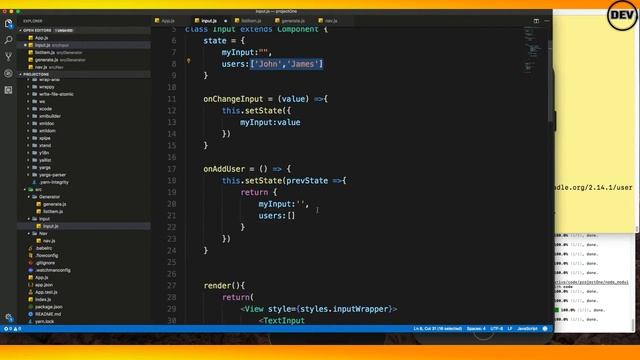
Task: Click the feedback smiley in status bar
Action: click(x=545, y=329)
